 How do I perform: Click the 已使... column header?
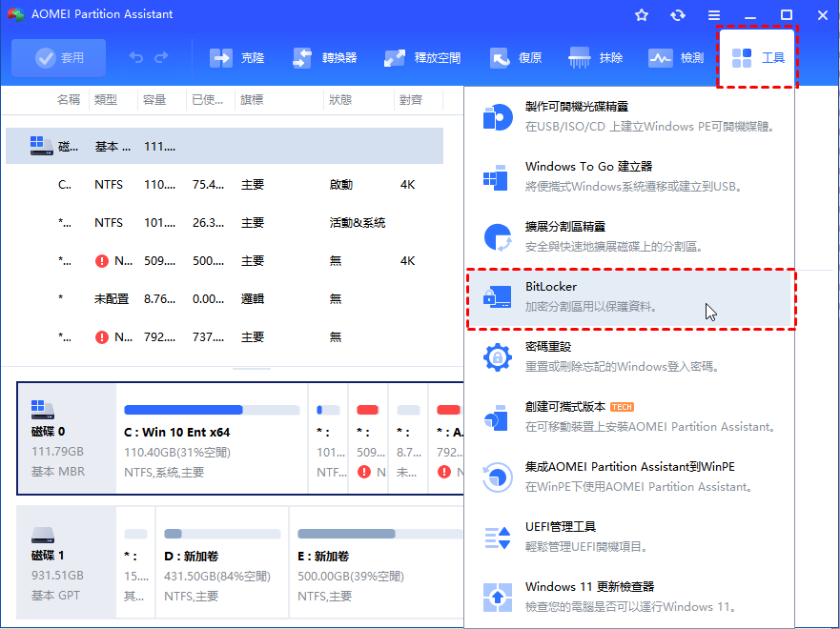click(x=207, y=99)
